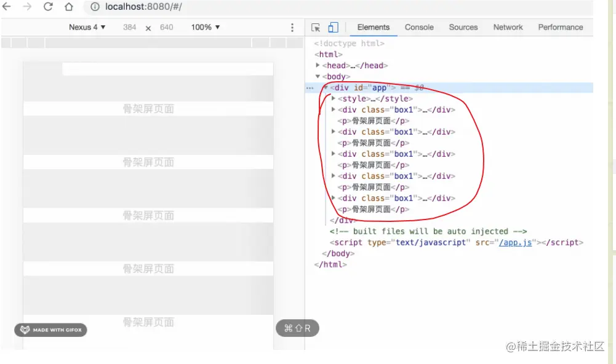Image resolution: width=616 pixels, height=364 pixels.
Task: Reload the page with the refresh icon
Action: [48, 6]
